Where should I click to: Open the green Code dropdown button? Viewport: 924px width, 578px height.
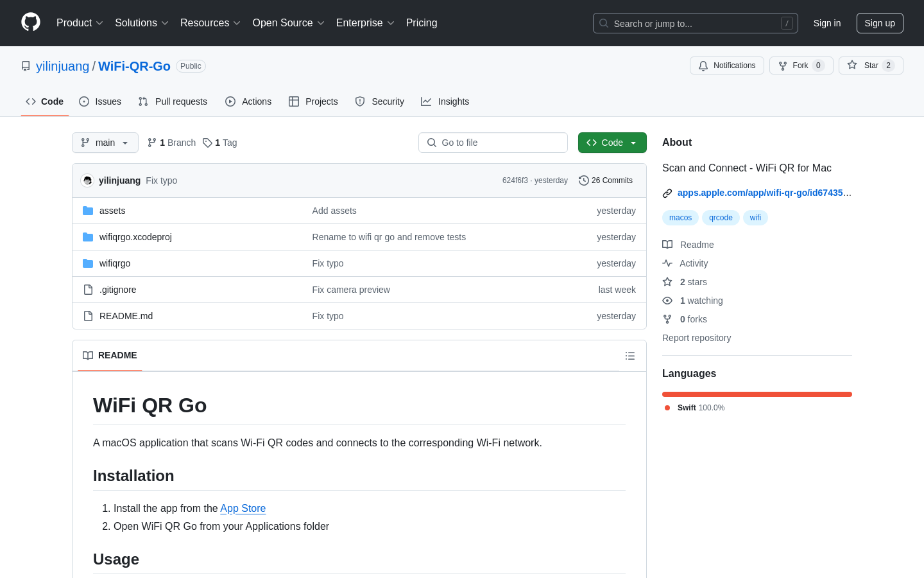tap(612, 143)
